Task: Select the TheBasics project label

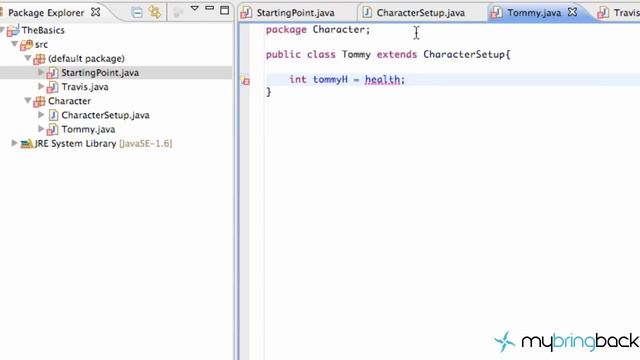Action: tap(43, 30)
